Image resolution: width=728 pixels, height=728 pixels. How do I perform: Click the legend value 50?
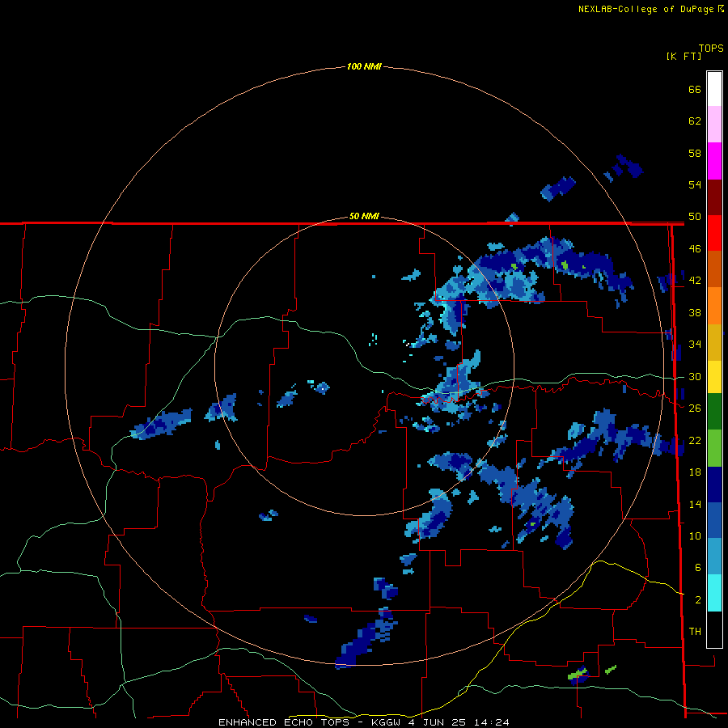(695, 216)
